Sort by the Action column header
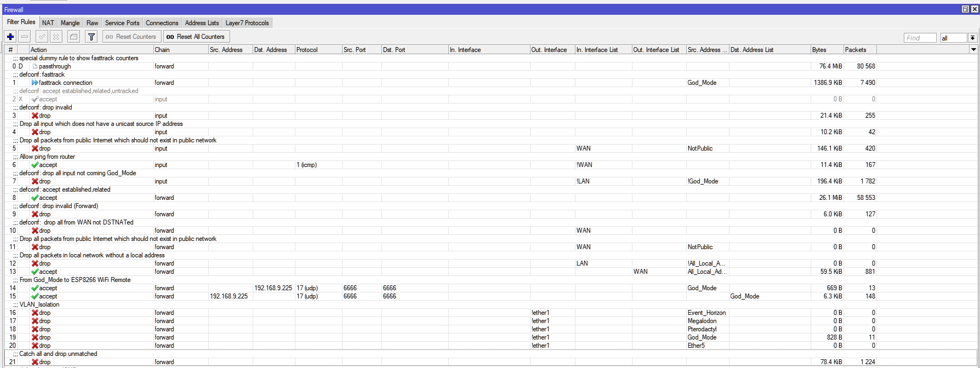Viewport: 980px width, 368px height. coord(91,50)
